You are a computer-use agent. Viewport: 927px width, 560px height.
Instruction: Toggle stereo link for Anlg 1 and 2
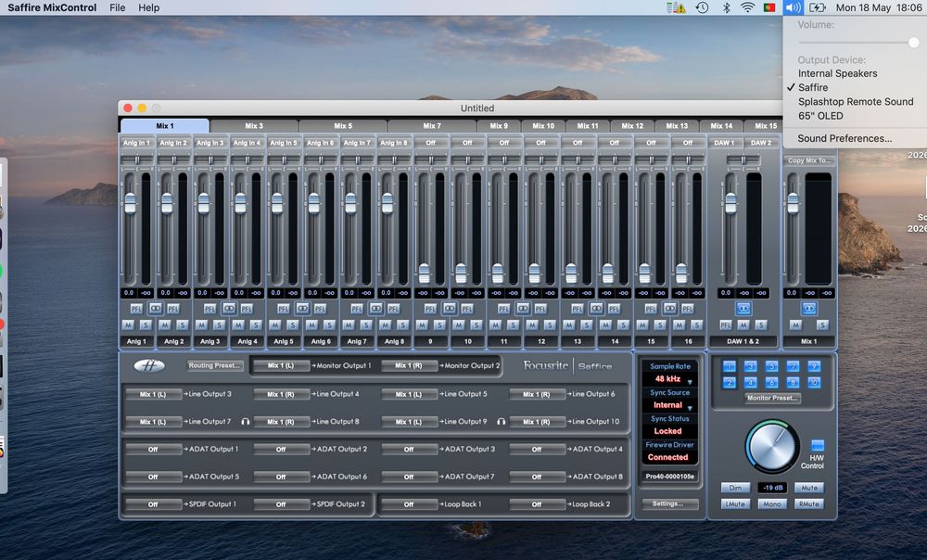tap(155, 308)
